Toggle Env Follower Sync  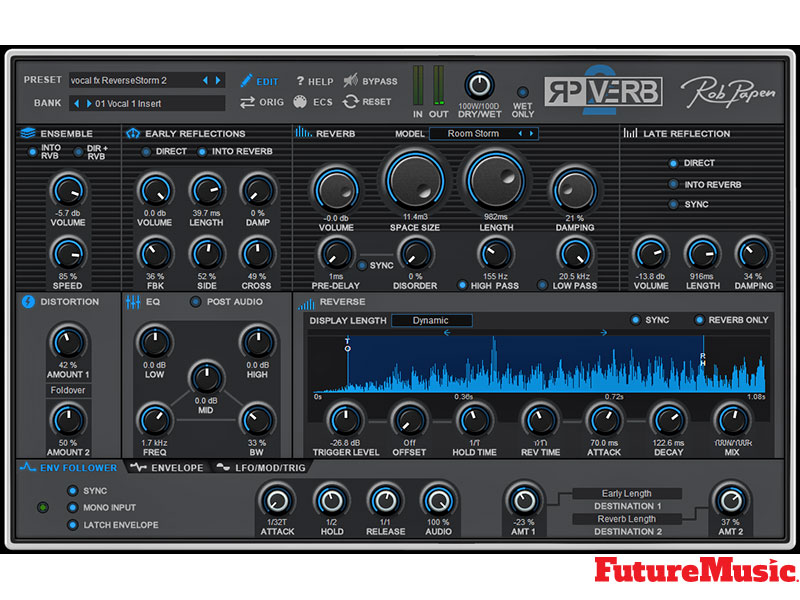pos(72,491)
